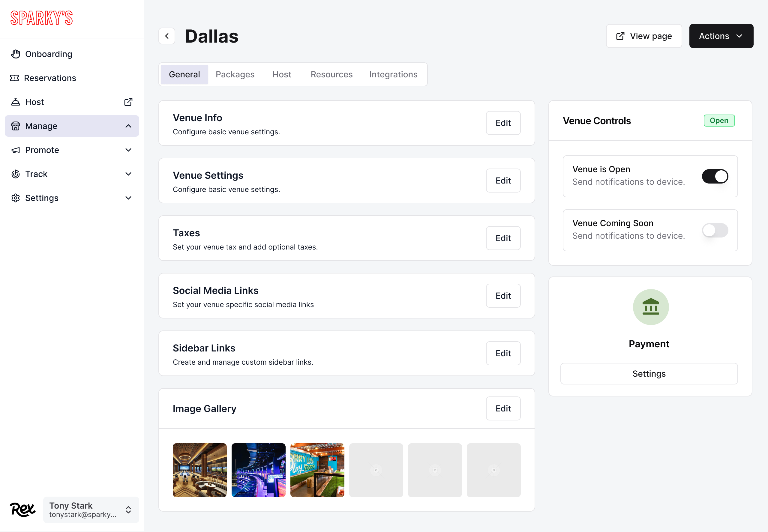This screenshot has height=532, width=768.
Task: Open the bowling alley gallery thumbnail
Action: point(199,470)
